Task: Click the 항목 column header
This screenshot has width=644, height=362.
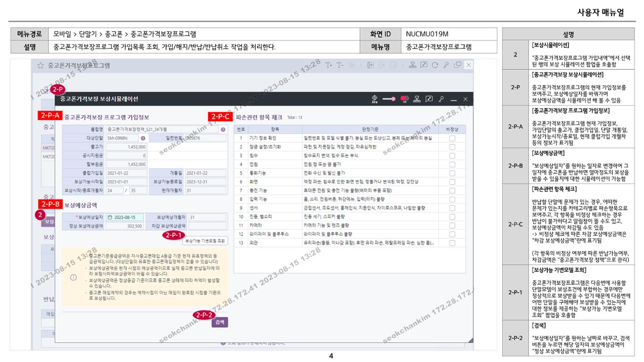Action: (x=275, y=129)
